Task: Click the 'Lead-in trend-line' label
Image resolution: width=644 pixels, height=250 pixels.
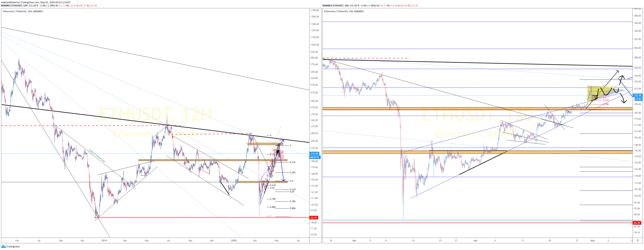Action: [97, 156]
